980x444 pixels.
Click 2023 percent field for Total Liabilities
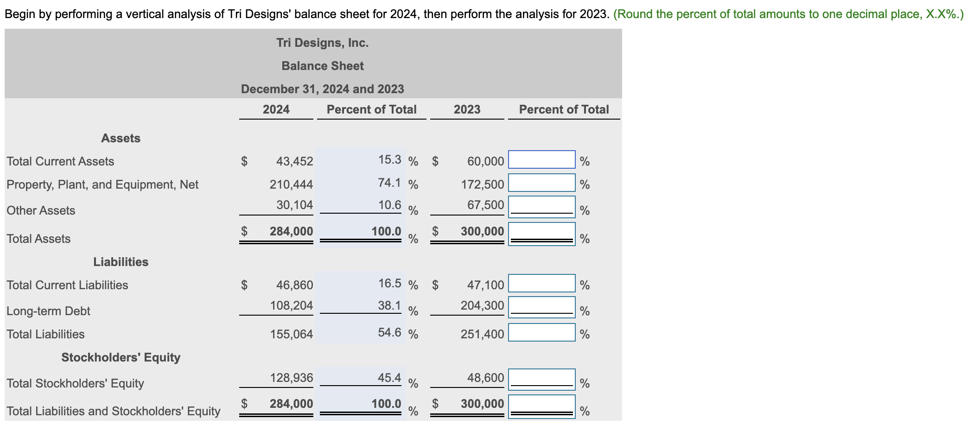pyautogui.click(x=542, y=332)
